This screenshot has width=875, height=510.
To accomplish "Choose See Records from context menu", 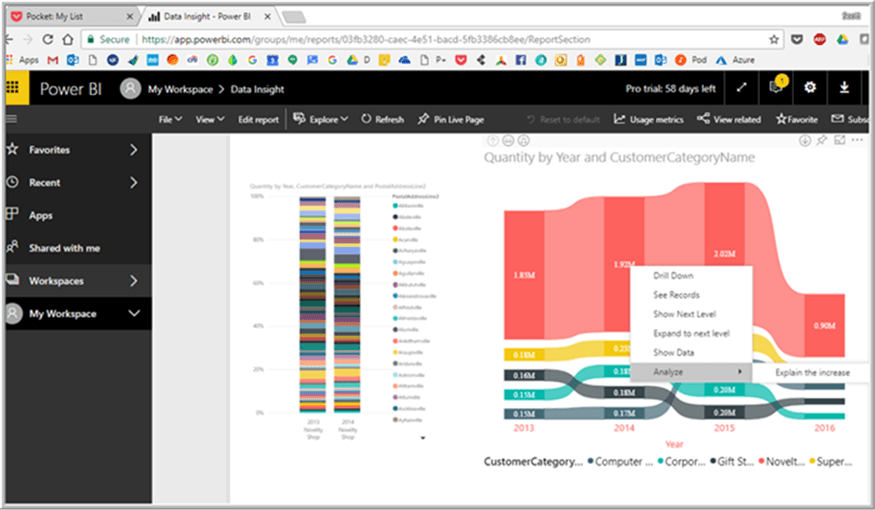I will click(x=676, y=295).
